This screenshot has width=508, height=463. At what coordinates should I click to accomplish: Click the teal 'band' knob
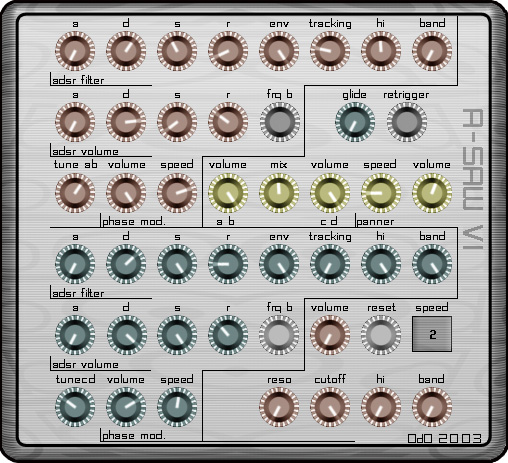click(x=432, y=264)
